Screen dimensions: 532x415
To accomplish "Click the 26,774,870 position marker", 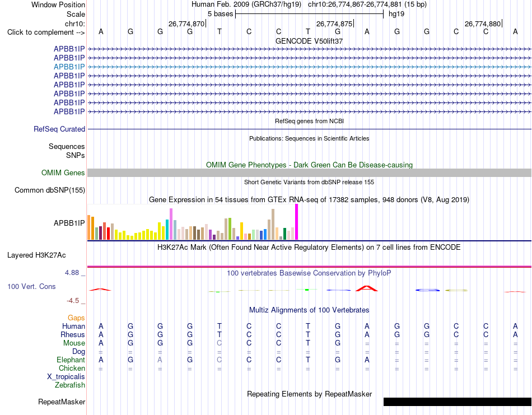I will point(187,24).
